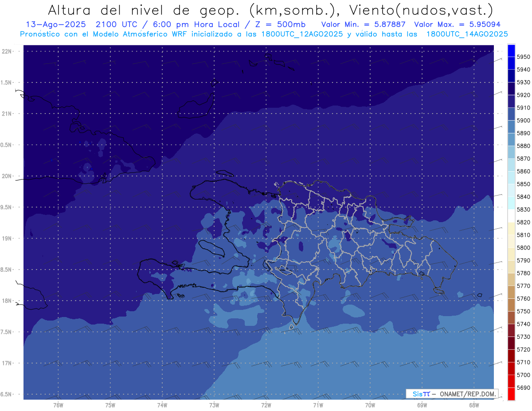
Task: Click the '7.5N' latitude axis label
Action: [6, 332]
